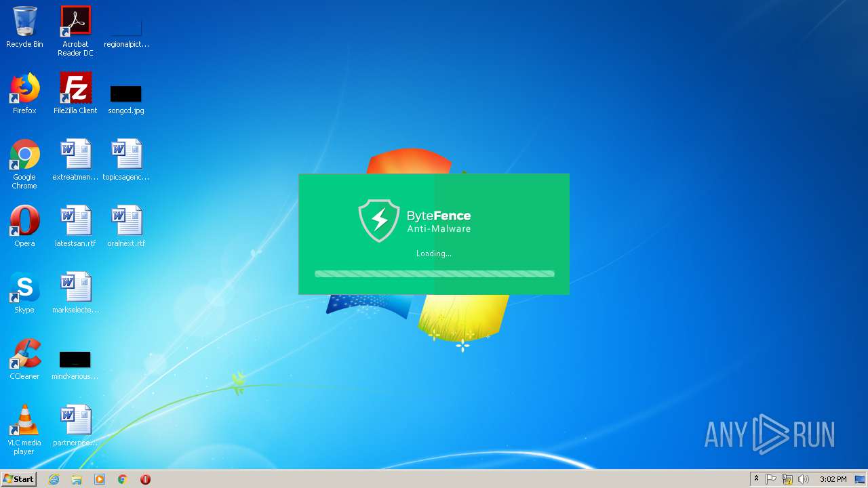Open Internet Explorer from taskbar

tap(54, 479)
